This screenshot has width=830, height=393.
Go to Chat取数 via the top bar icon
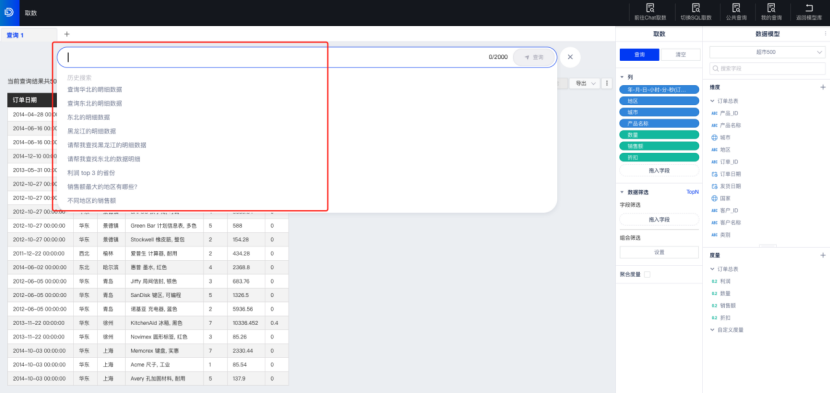(649, 8)
